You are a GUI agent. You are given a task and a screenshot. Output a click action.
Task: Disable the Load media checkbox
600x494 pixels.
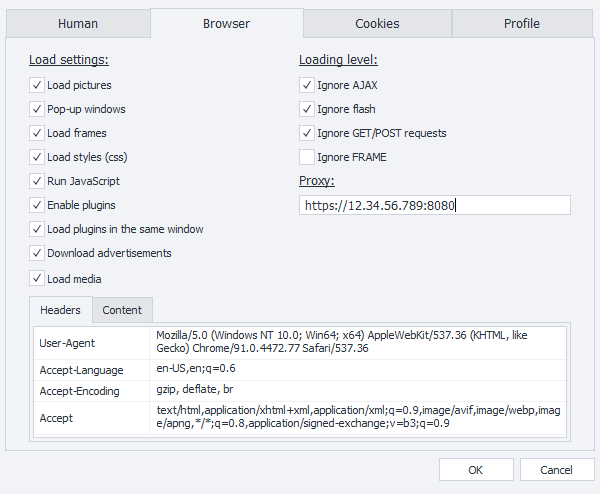(x=37, y=279)
